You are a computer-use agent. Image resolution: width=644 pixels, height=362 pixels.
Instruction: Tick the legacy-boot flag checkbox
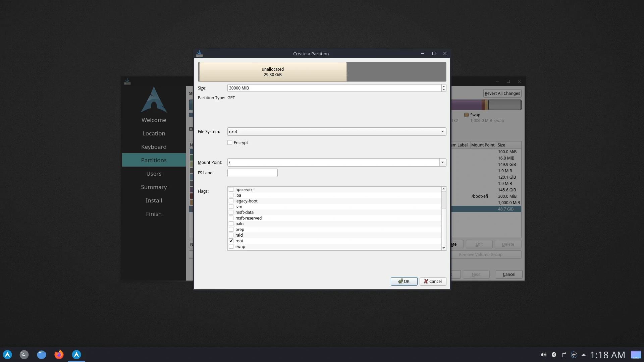point(231,201)
